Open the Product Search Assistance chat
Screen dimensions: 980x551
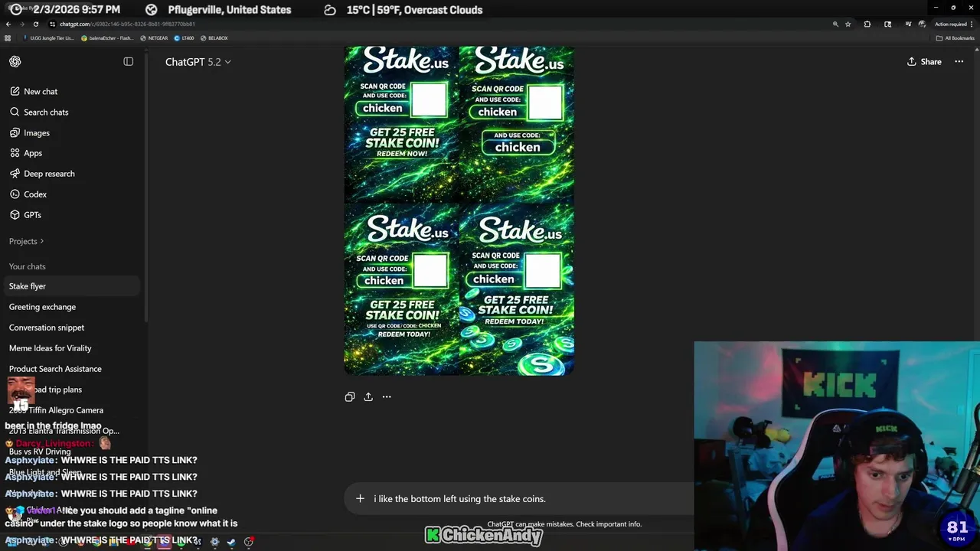73,369
